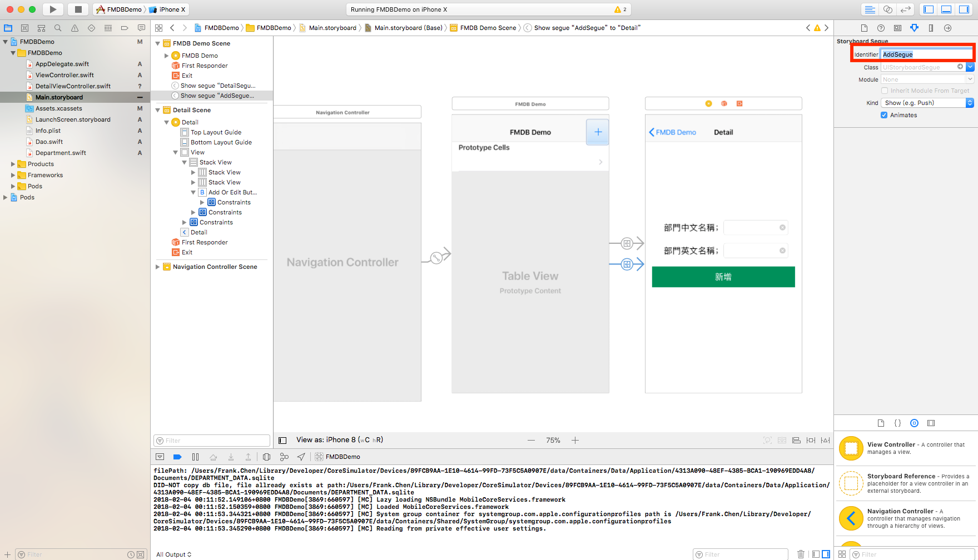This screenshot has width=978, height=560.
Task: Collapse the FMDB Demo Scene outline
Action: click(x=158, y=43)
